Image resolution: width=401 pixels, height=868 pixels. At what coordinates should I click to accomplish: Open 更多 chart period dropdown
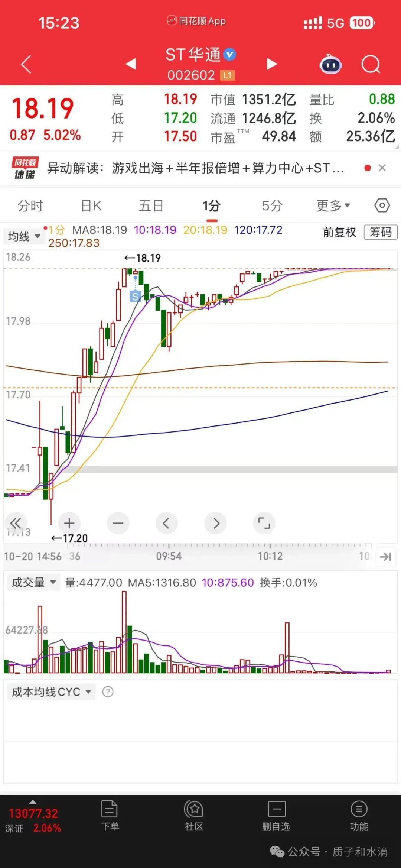click(333, 205)
